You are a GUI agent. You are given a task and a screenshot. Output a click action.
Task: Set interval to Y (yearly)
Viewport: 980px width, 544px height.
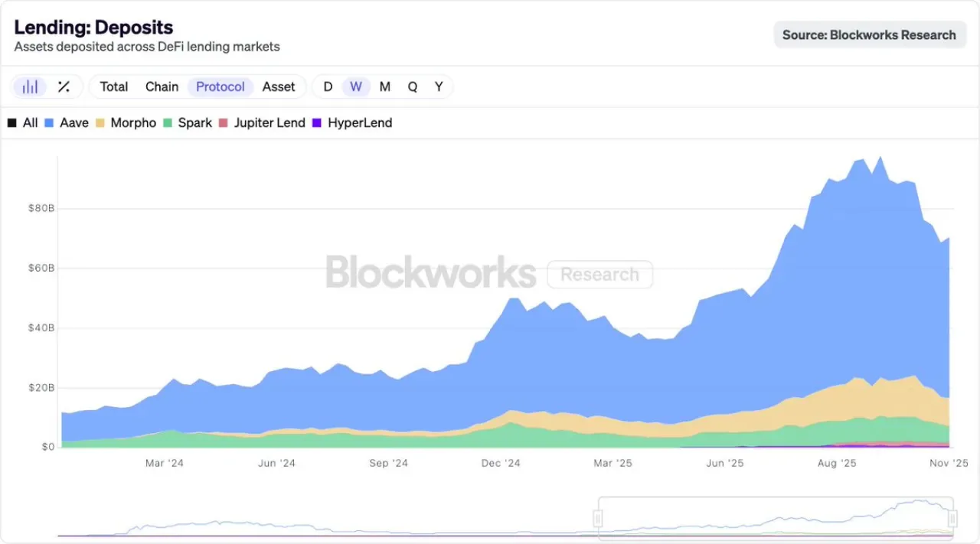tap(439, 86)
